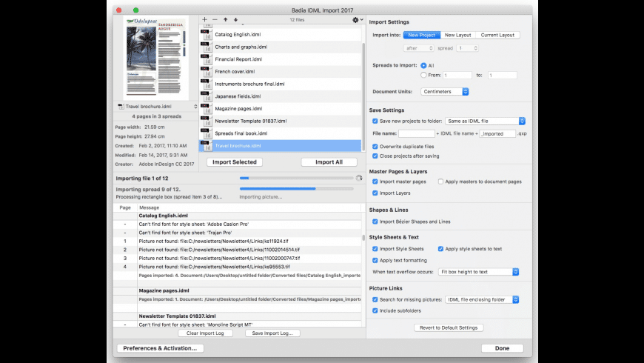Open the spread number stepper dropdown
The width and height of the screenshot is (644, 363).
point(467,48)
